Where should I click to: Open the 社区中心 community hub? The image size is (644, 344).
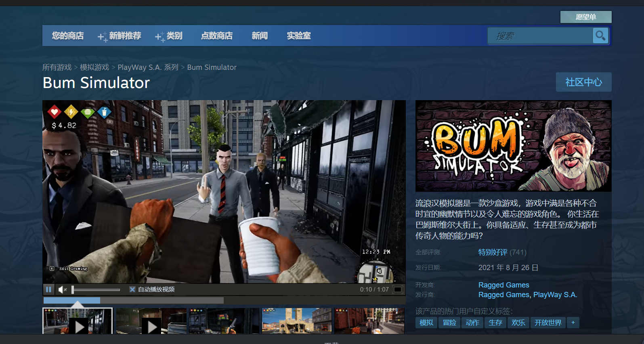583,82
